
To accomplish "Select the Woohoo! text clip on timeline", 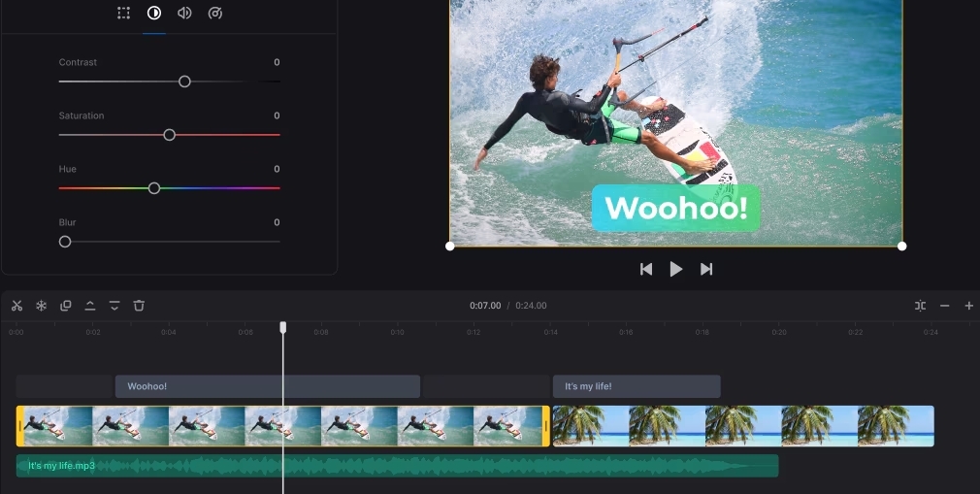I will [x=268, y=386].
